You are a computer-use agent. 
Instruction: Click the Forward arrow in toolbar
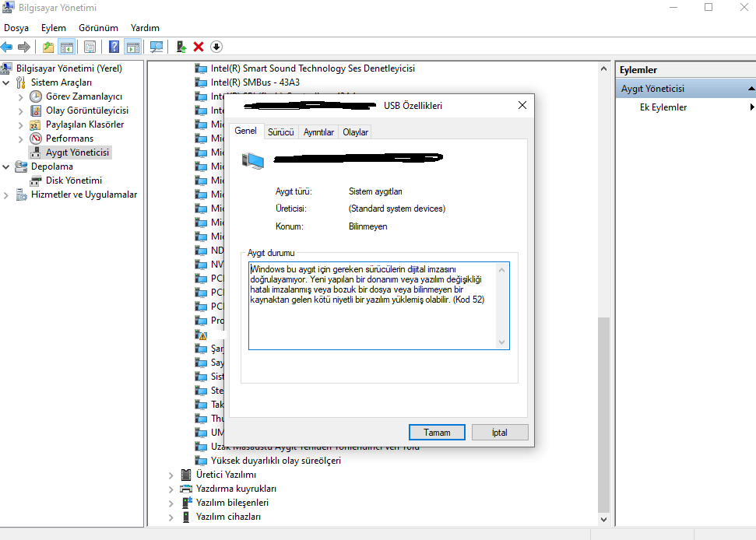tap(23, 47)
